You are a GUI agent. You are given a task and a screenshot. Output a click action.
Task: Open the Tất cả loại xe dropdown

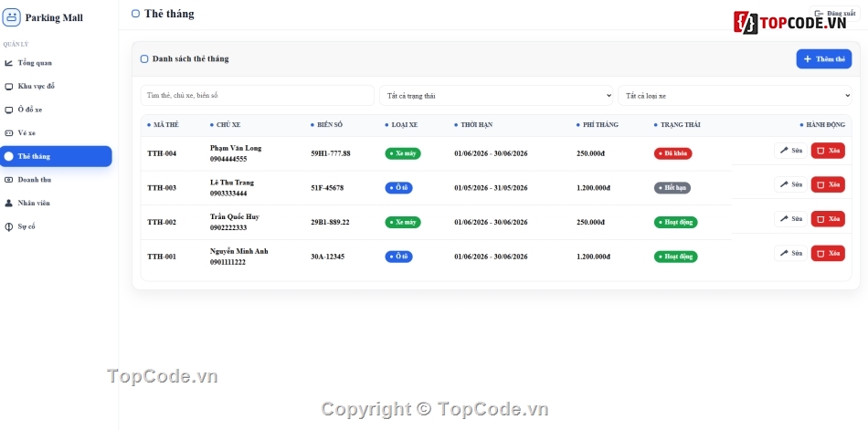pos(735,95)
